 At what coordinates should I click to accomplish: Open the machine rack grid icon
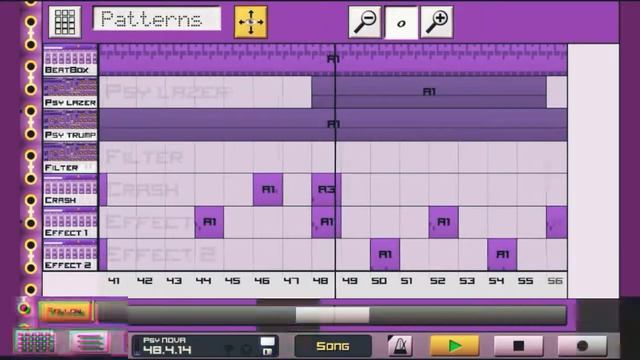point(35,342)
